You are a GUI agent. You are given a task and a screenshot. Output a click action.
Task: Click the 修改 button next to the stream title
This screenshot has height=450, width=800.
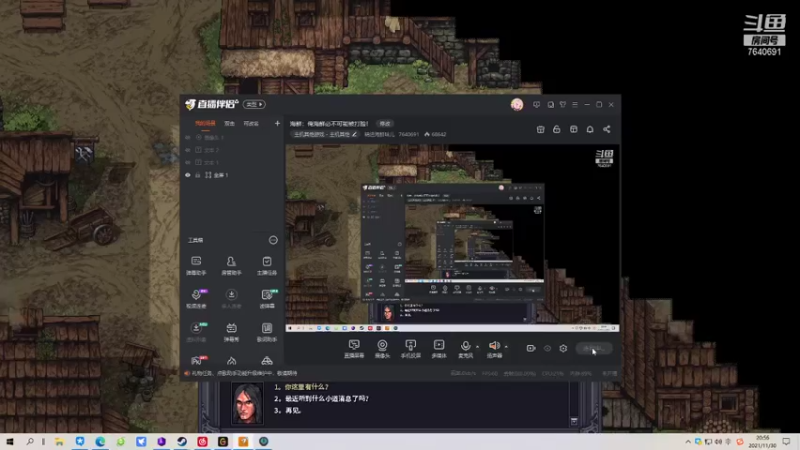[x=385, y=123]
